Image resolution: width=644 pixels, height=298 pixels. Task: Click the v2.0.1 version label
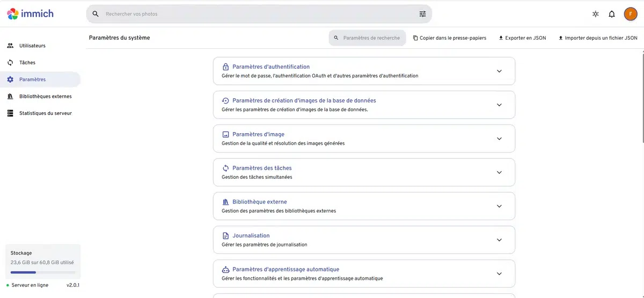72,285
